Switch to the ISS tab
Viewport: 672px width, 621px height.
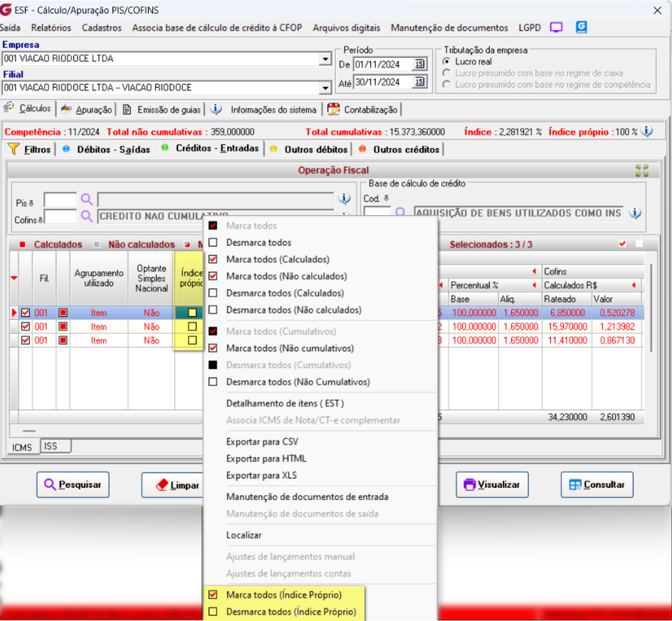[x=56, y=446]
